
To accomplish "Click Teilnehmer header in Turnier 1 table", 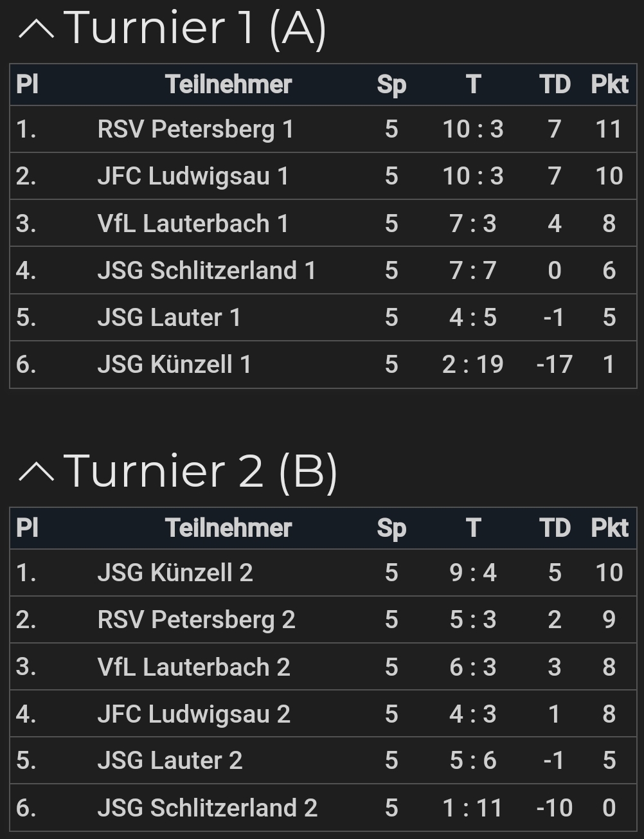I will point(228,84).
